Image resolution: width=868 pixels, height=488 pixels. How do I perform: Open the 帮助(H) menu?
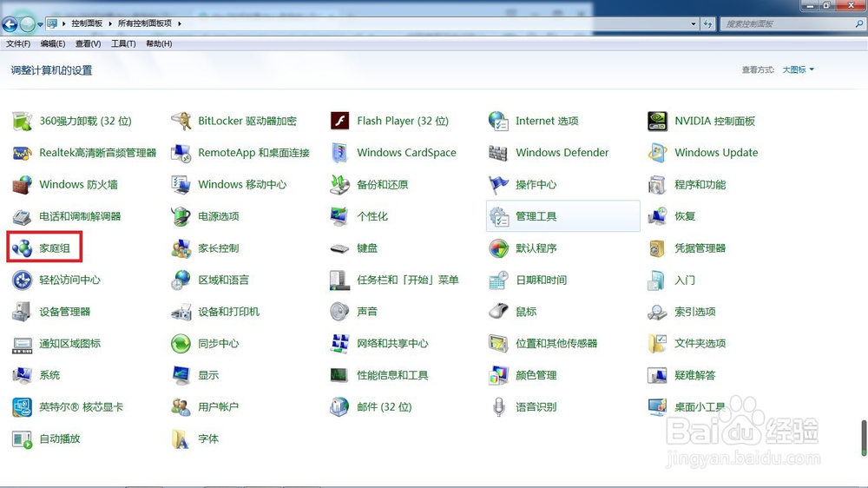[x=159, y=43]
